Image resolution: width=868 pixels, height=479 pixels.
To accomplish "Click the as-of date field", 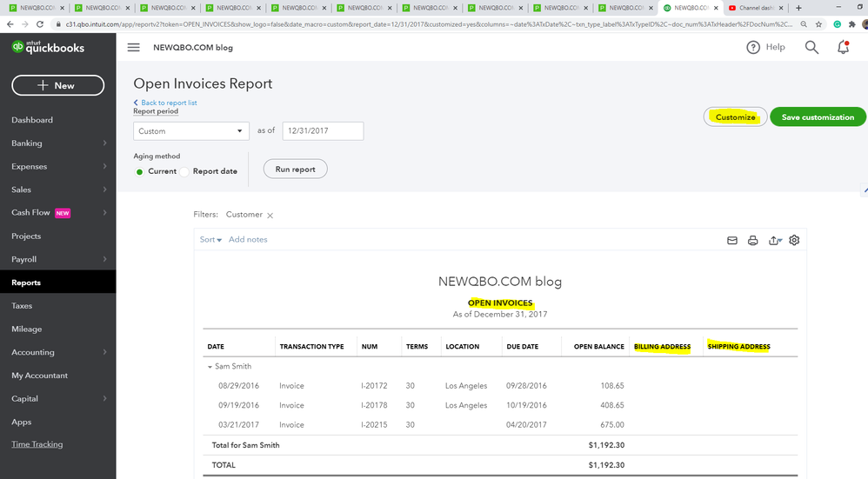I will [x=322, y=131].
